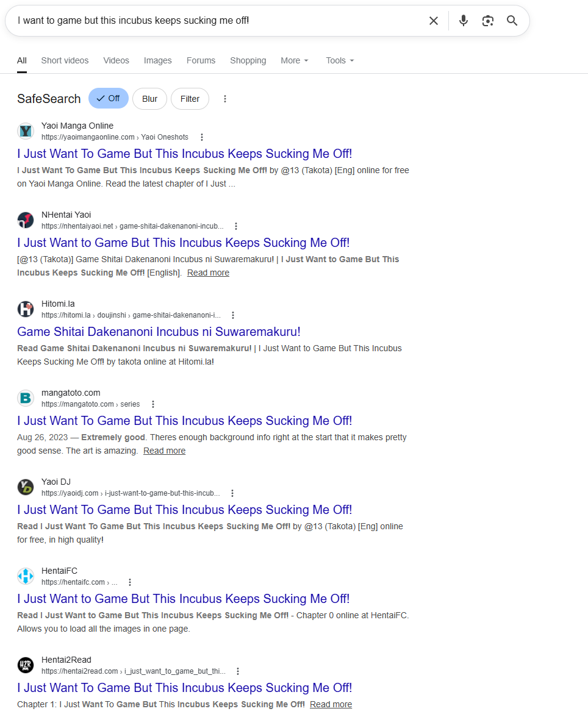The height and width of the screenshot is (717, 588).
Task: Switch to the Videos tab
Action: click(117, 60)
